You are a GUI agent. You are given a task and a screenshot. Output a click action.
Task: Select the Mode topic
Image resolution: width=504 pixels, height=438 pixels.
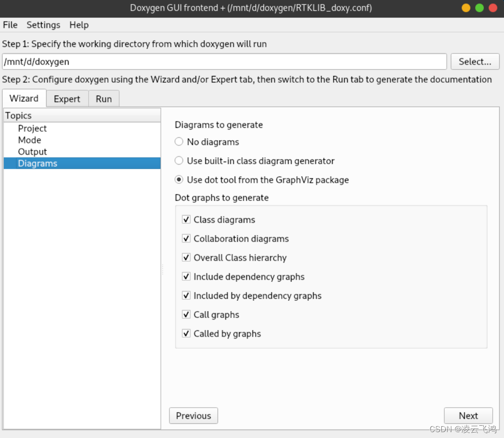tap(29, 140)
